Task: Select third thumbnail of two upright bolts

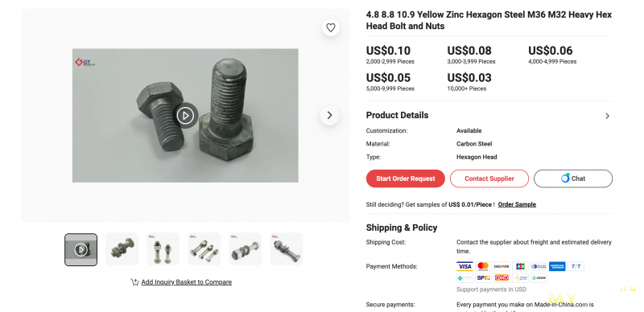Action: point(163,249)
